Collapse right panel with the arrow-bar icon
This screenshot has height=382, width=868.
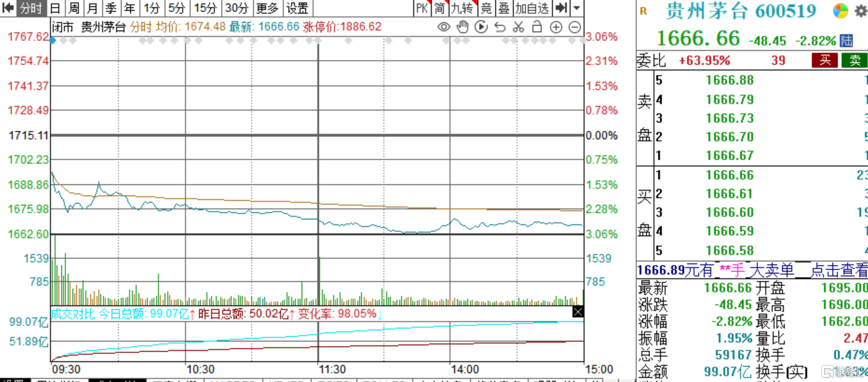(561, 8)
